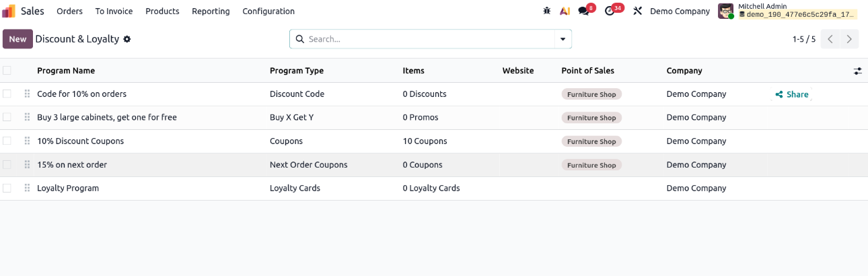Click the wrench tools icon
Image resolution: width=868 pixels, height=276 pixels.
pyautogui.click(x=638, y=11)
